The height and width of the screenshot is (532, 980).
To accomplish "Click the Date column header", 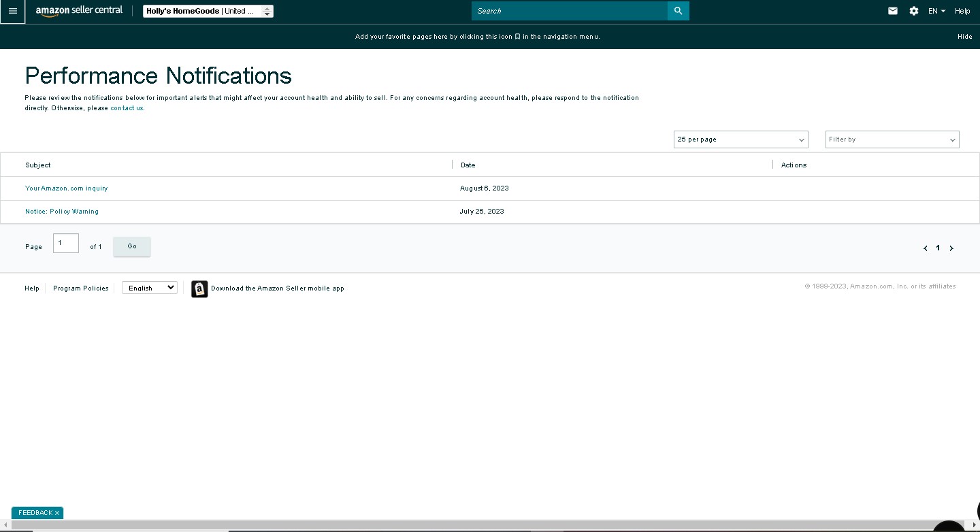I will click(x=468, y=165).
